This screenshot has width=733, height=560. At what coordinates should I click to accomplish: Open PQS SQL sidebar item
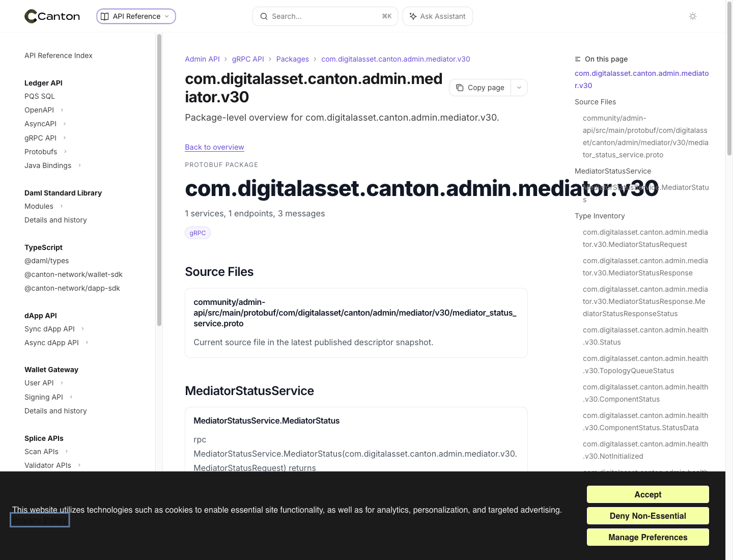pos(40,96)
